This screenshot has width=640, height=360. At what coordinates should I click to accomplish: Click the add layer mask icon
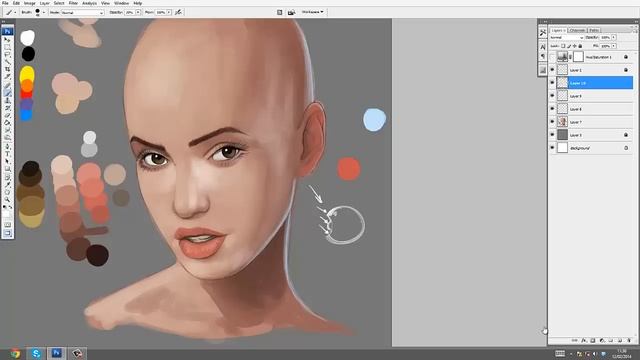(593, 340)
